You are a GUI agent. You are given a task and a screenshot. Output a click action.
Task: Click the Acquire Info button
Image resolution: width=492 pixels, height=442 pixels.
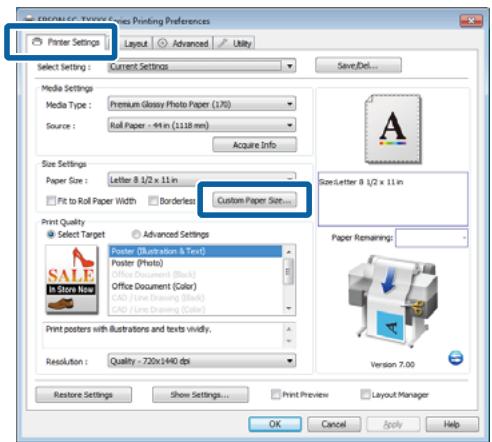point(254,145)
